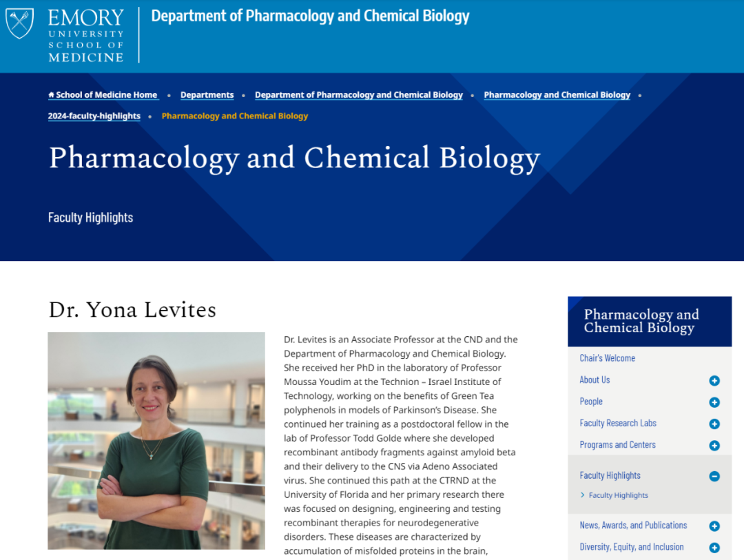Click the home icon in the breadcrumb
The width and height of the screenshot is (744, 560).
tap(51, 95)
